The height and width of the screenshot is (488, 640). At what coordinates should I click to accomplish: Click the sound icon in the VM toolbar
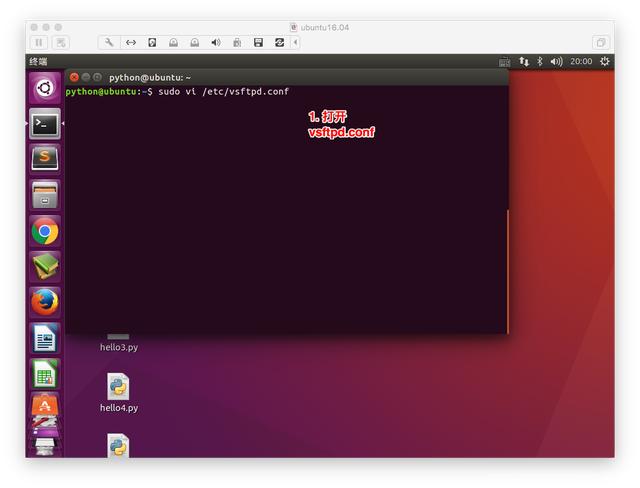tap(216, 42)
